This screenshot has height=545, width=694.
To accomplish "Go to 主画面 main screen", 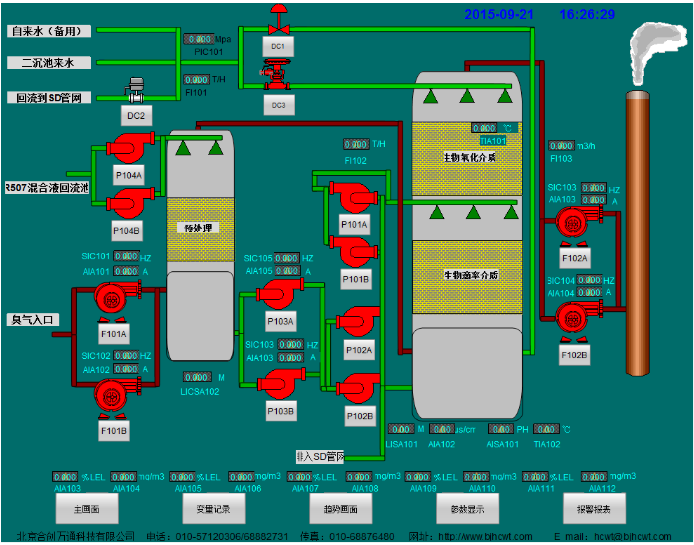I will point(87,509).
